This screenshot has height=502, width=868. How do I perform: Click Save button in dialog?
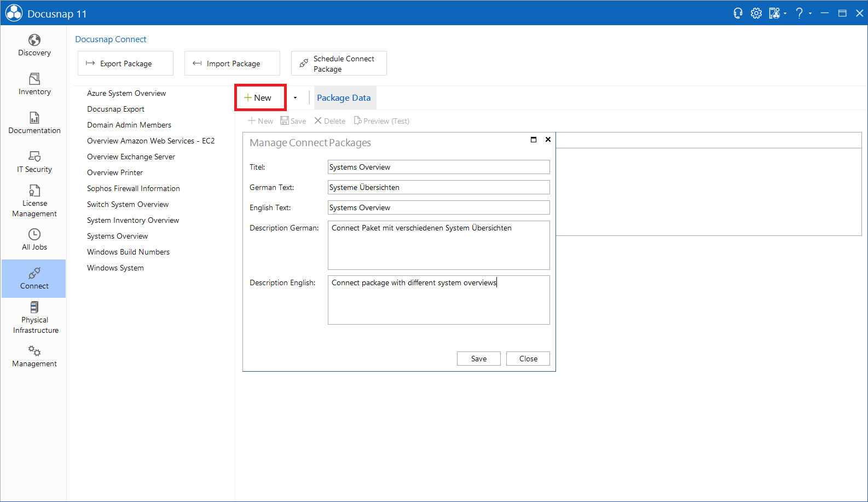point(479,359)
